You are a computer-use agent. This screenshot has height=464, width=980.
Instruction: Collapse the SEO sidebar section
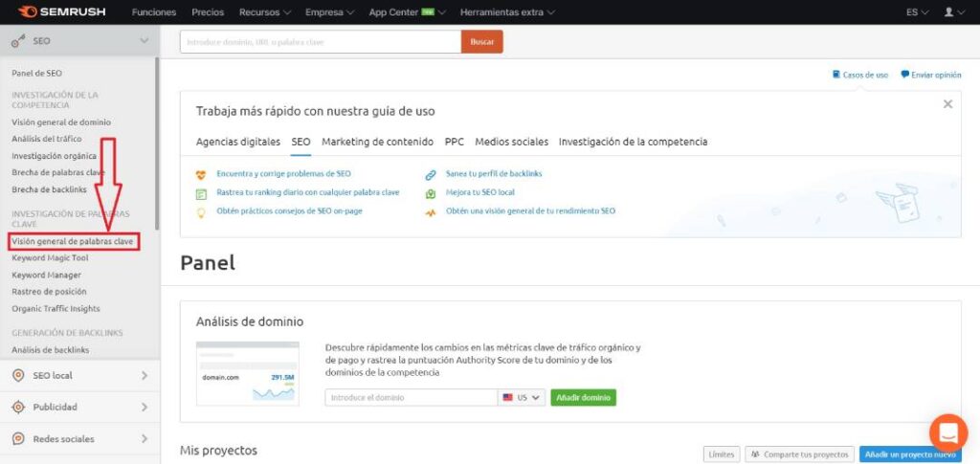point(145,40)
